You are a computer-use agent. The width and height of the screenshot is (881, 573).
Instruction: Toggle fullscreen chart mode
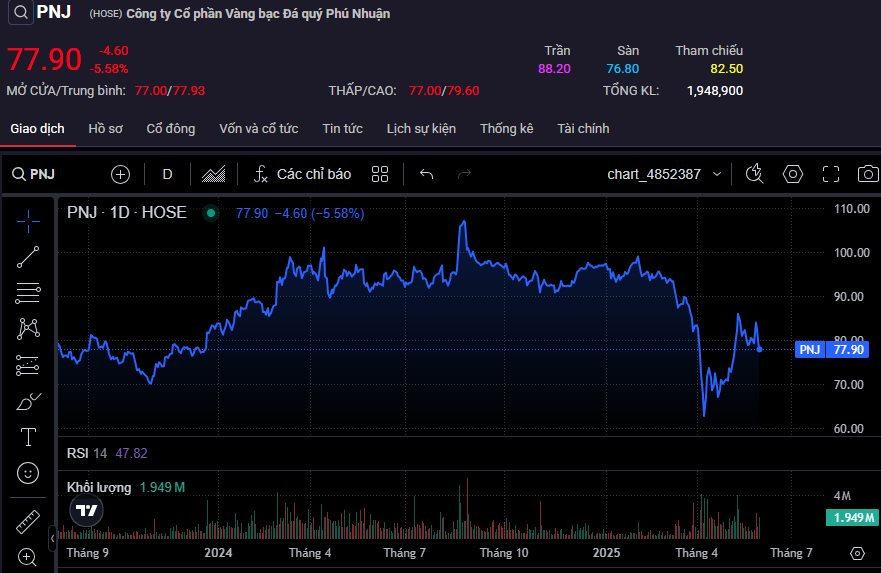830,174
